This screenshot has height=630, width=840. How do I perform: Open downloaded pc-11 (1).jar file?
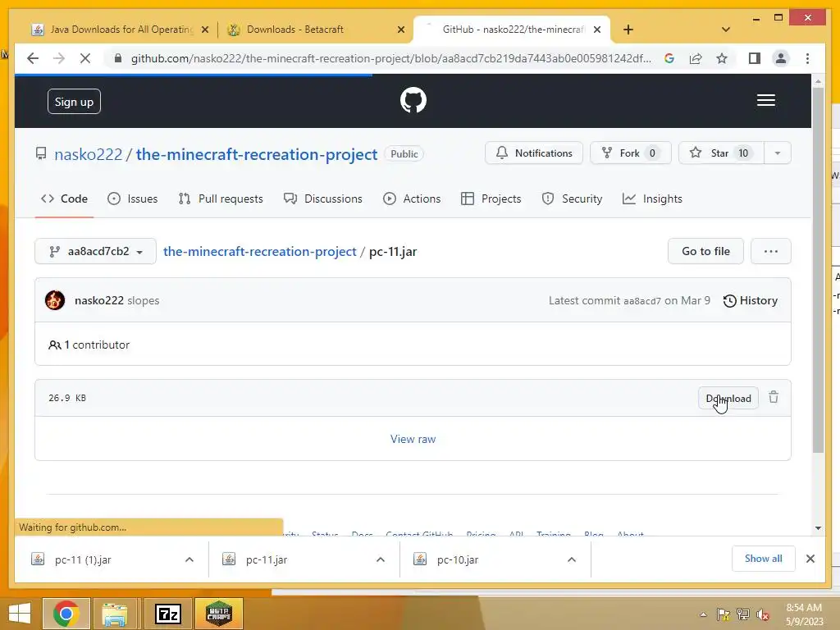click(83, 559)
